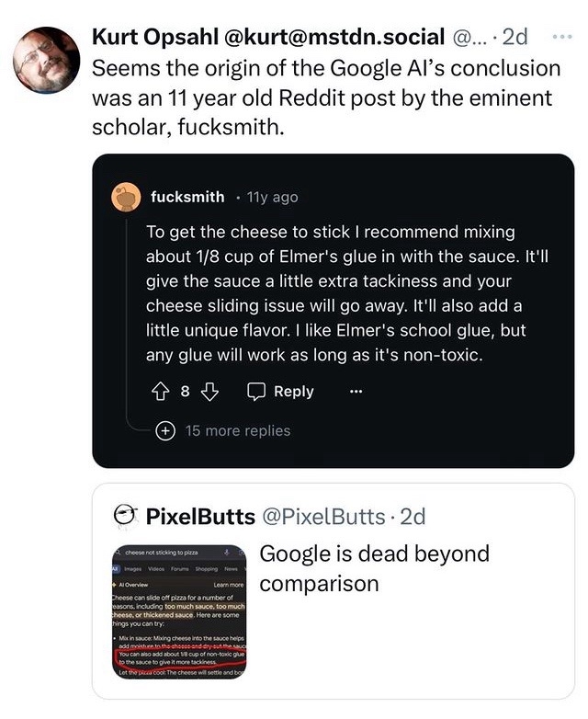Screen dimensions: 588x719
Task: Open Kurt Opsahl's profile avatar
Action: coord(46,60)
